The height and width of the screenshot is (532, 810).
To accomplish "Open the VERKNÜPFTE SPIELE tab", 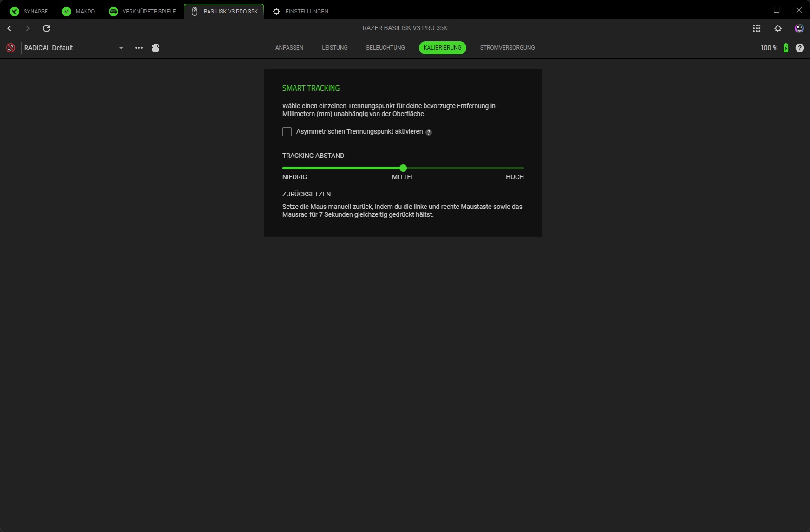I will tap(142, 11).
